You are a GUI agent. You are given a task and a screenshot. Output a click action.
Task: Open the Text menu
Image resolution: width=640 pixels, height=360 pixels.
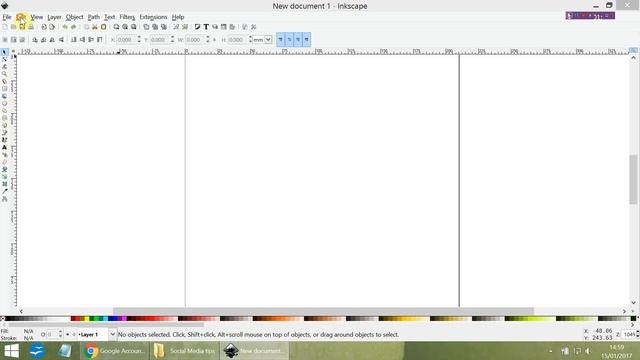point(109,17)
